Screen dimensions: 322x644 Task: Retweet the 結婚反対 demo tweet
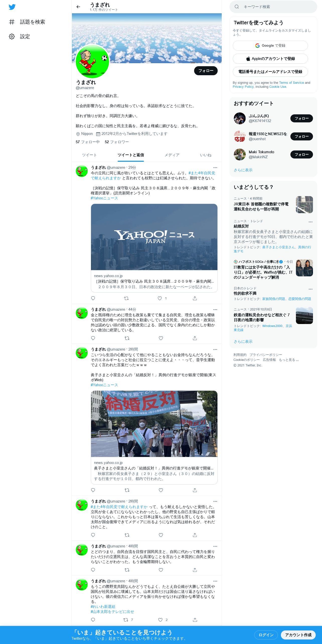[x=127, y=490]
